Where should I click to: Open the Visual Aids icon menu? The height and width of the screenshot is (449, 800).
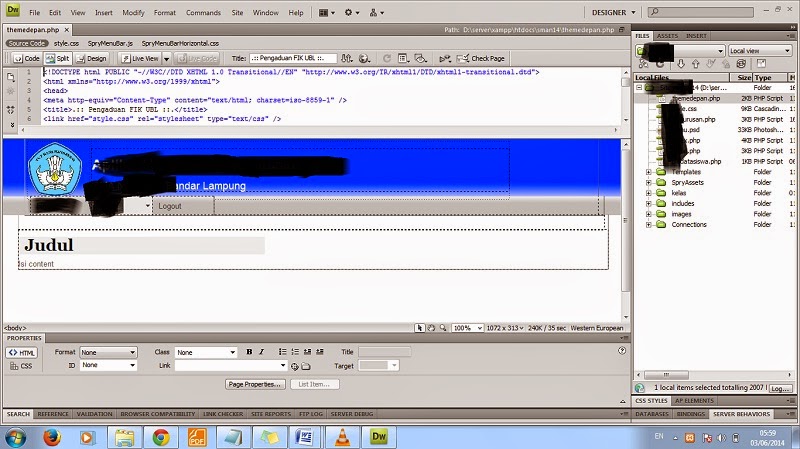pos(420,58)
